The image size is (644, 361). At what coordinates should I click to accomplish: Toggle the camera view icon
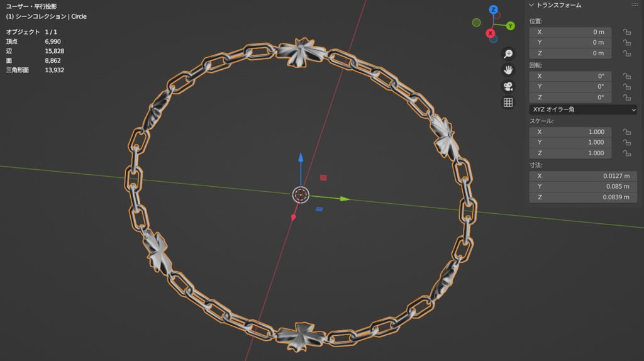(x=508, y=86)
